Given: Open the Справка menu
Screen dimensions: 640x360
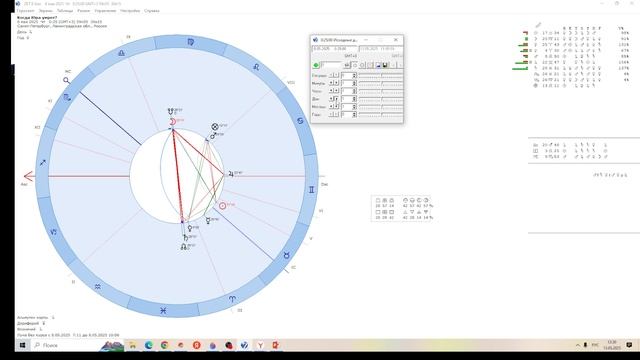Looking at the screenshot, I should pos(151,11).
